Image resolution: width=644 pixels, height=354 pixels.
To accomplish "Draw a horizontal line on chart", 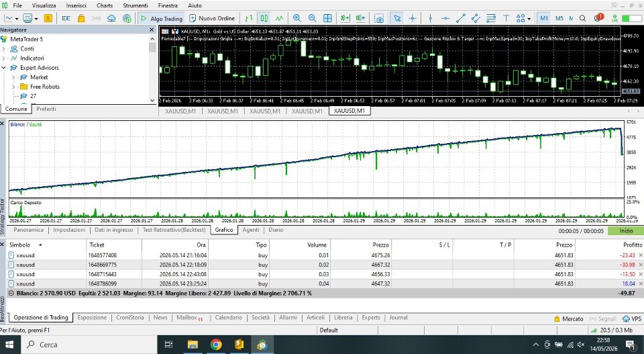I will tap(445, 18).
